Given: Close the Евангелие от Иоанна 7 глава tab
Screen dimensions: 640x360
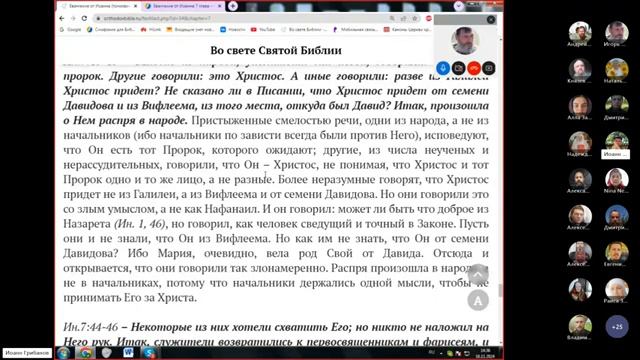Looking at the screenshot, I should coord(220,6).
